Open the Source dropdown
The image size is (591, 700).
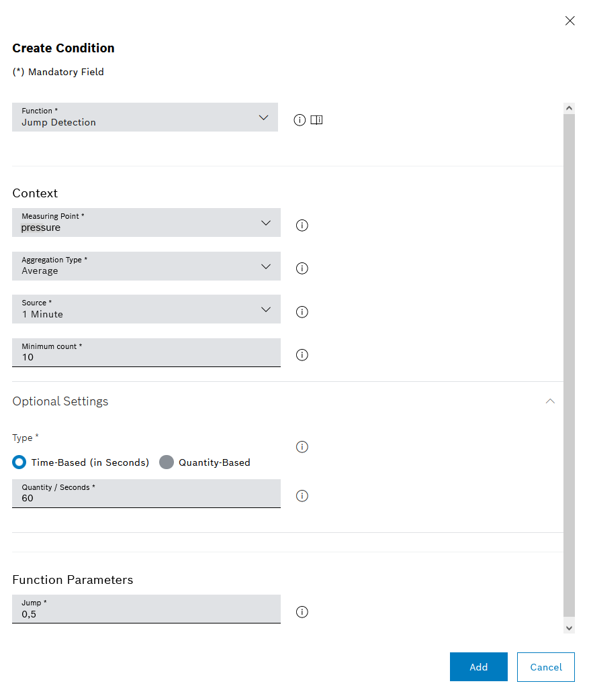tap(146, 309)
